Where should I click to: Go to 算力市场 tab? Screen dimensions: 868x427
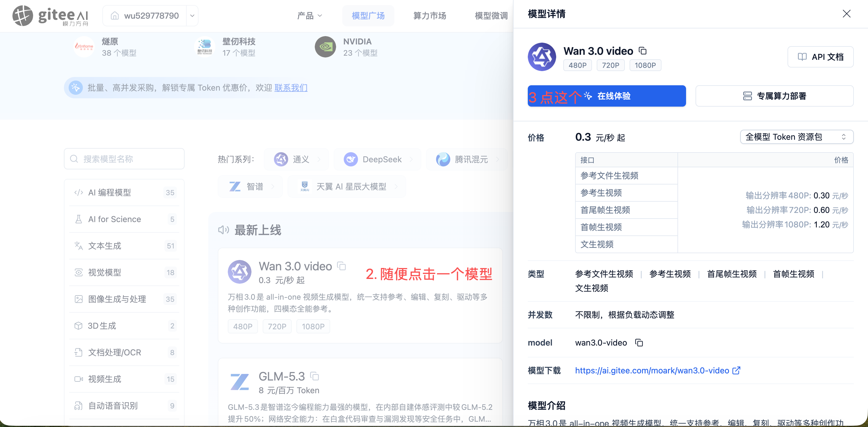pos(429,15)
